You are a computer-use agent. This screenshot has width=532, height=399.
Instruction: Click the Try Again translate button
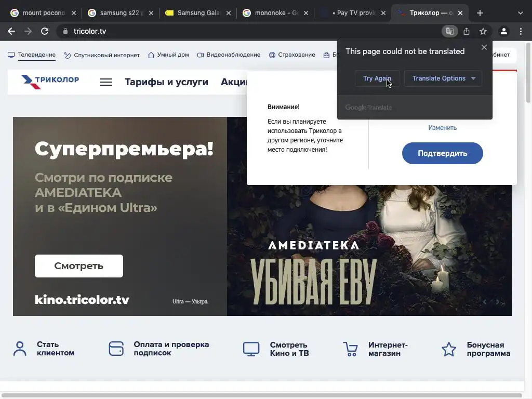(377, 78)
